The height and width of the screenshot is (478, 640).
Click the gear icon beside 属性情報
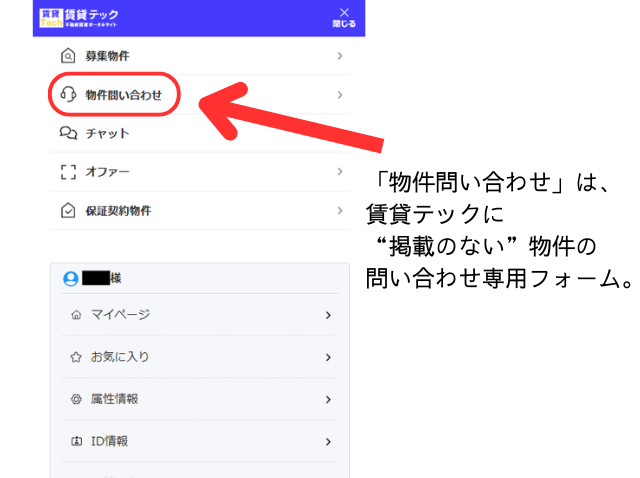point(76,399)
